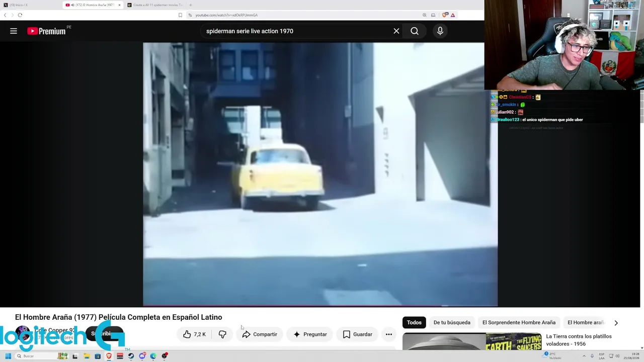Open Discord from the taskbar
Screen dimensions: 644x362
pyautogui.click(x=142, y=356)
